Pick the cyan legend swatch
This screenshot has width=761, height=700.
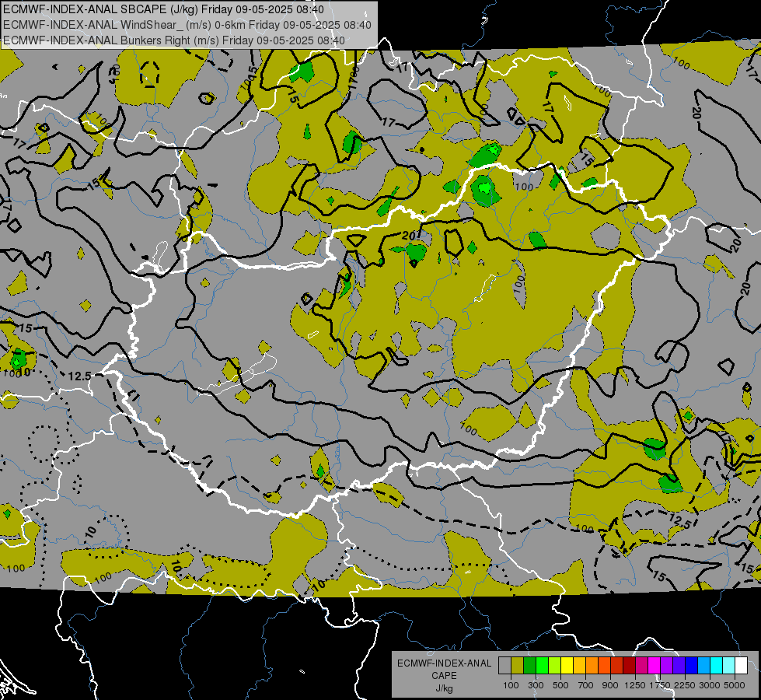pyautogui.click(x=717, y=666)
